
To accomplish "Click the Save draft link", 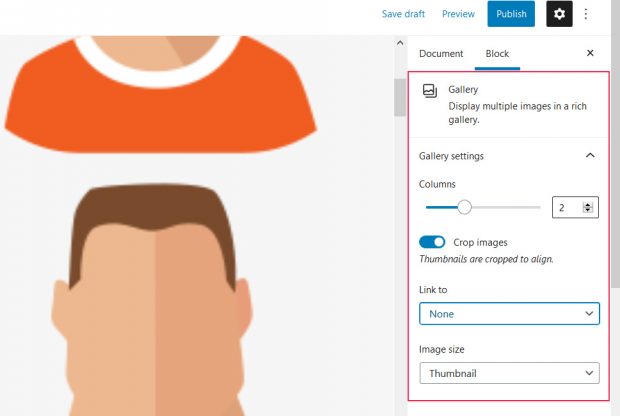I will click(x=405, y=14).
